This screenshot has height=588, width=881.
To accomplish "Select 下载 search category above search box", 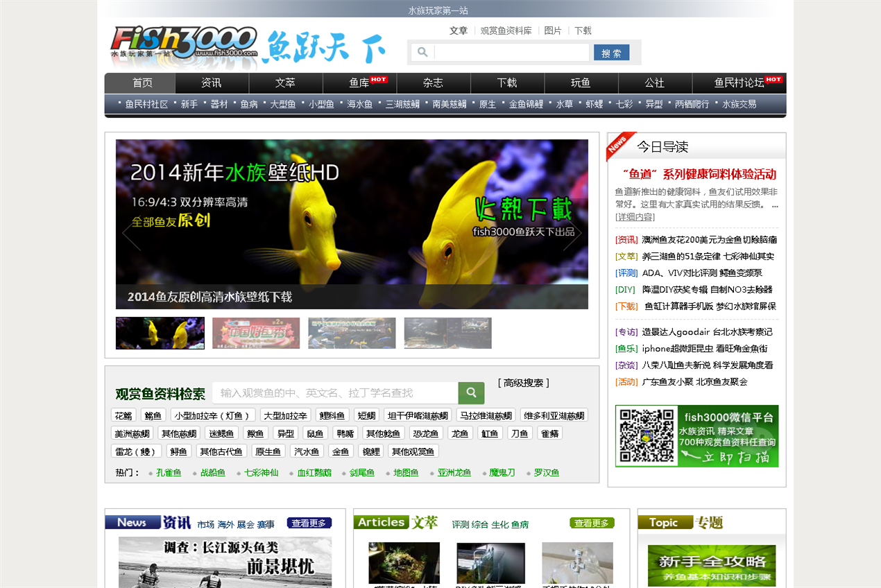I will coord(583,31).
